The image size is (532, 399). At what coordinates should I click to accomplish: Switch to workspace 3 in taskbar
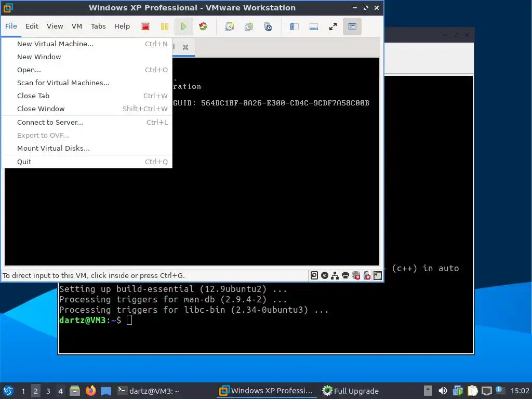pyautogui.click(x=48, y=391)
